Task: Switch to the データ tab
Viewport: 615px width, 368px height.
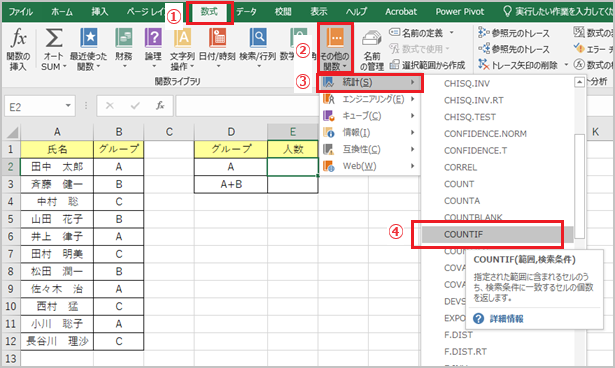Action: (x=246, y=12)
